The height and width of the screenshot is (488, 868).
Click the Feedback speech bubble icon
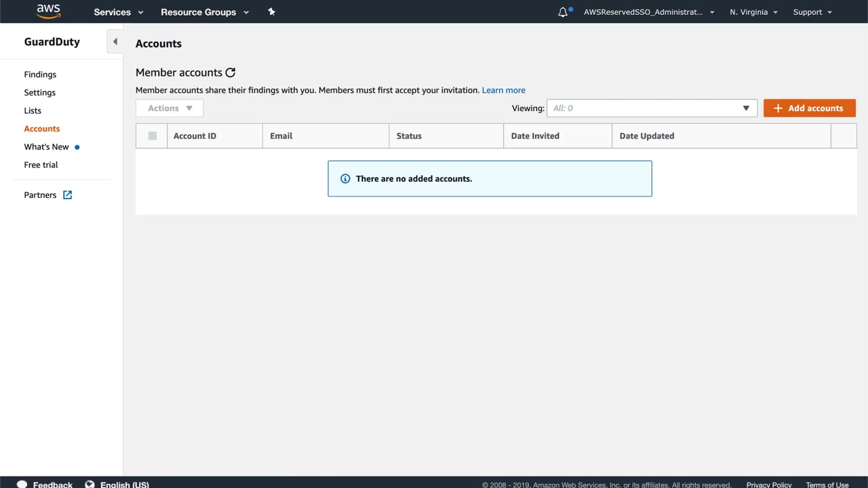[x=22, y=485]
